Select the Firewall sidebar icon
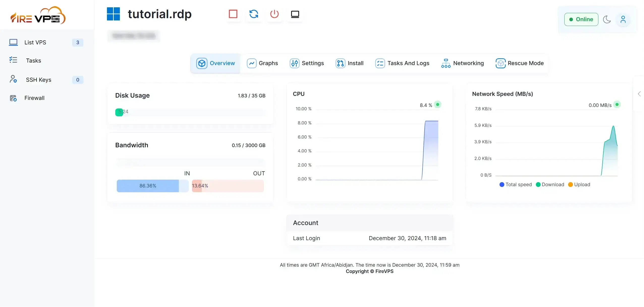Screen dimensions: 644x307 (13, 98)
